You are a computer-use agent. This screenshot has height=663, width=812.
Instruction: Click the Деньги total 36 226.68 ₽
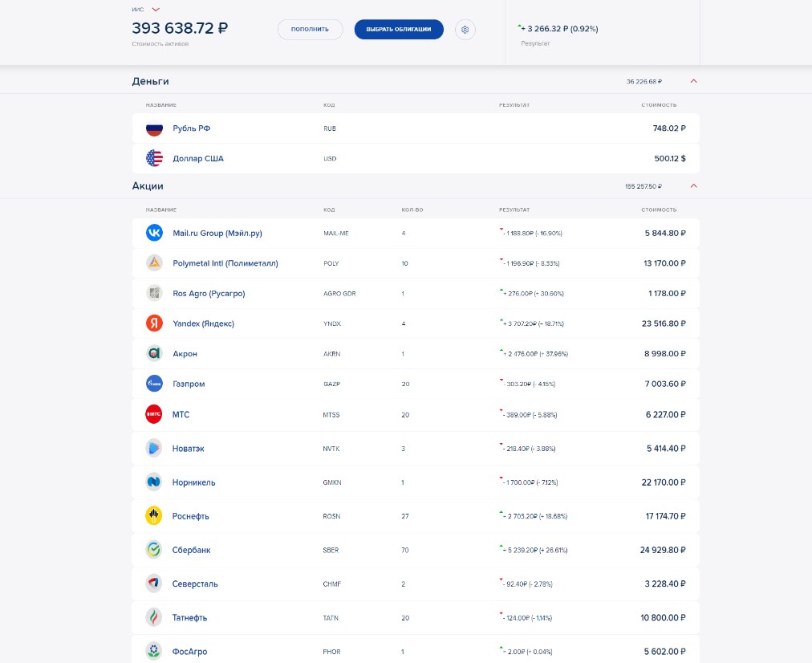[644, 81]
